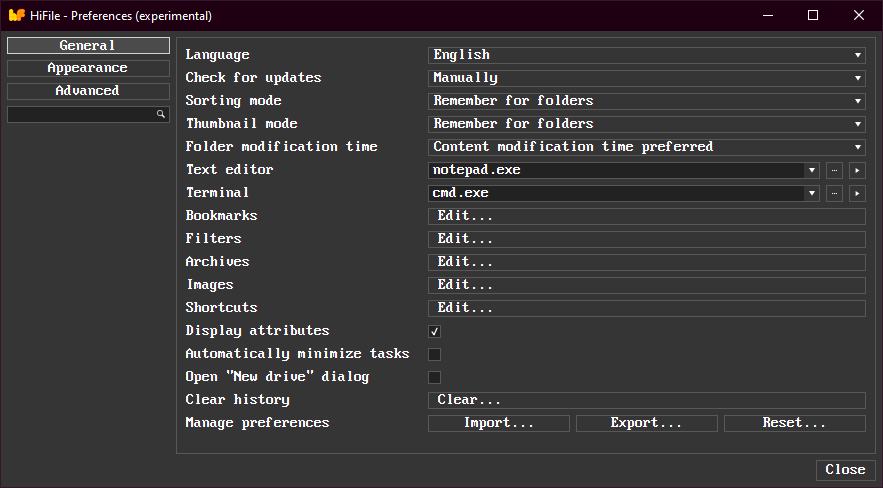The width and height of the screenshot is (883, 488).
Task: Click Edit... for Bookmarks
Action: pyautogui.click(x=646, y=216)
